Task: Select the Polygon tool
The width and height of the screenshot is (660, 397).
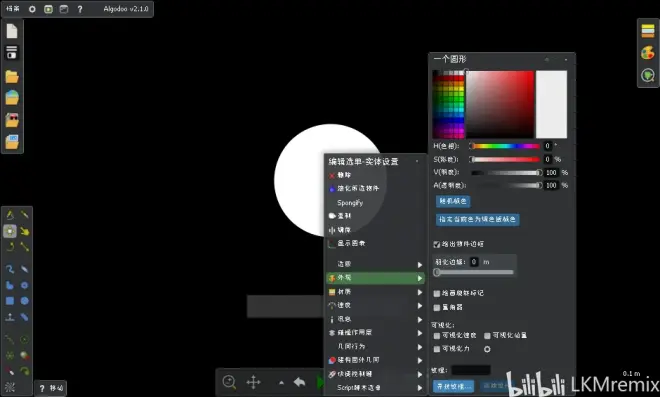Action: (10, 285)
